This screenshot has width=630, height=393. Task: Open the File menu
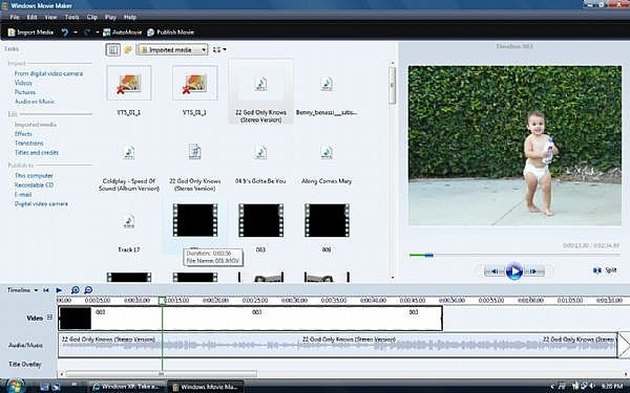14,17
